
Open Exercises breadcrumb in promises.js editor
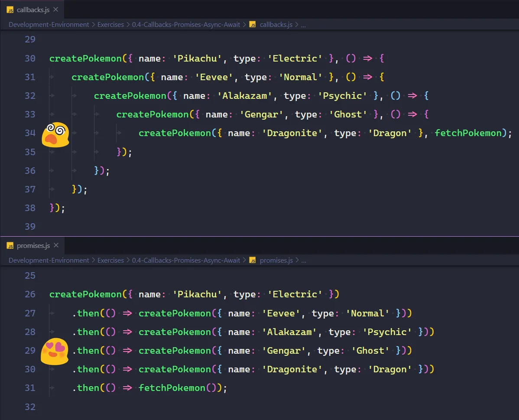pyautogui.click(x=110, y=260)
